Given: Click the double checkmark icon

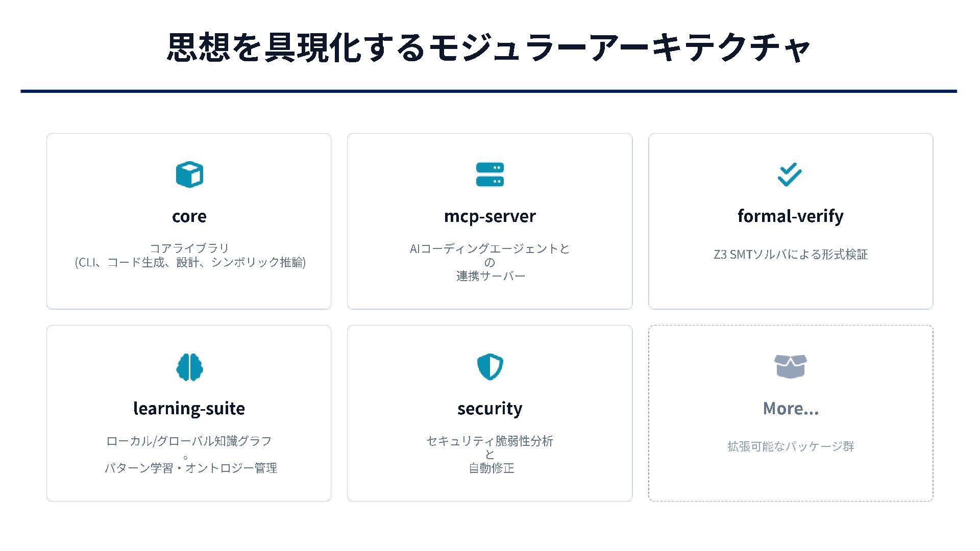Looking at the screenshot, I should tap(790, 174).
